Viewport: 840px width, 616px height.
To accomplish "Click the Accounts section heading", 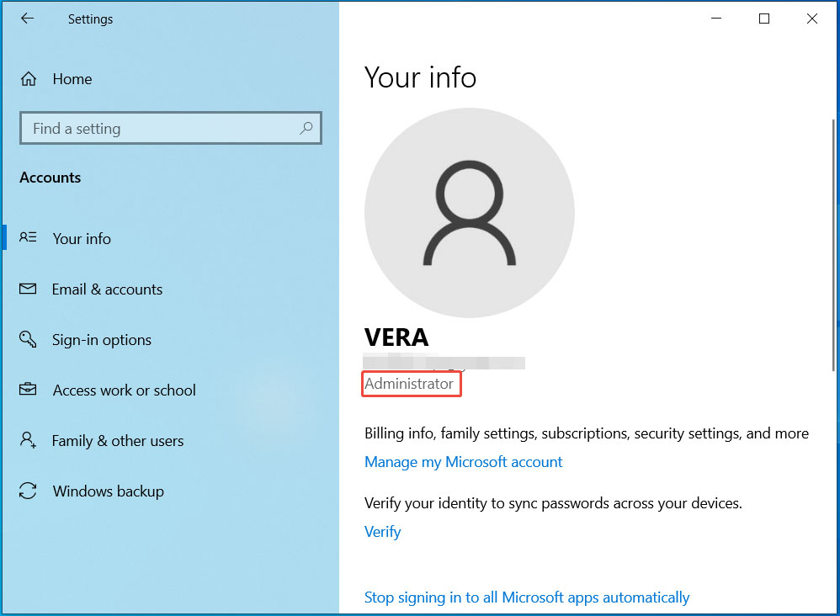I will (x=50, y=177).
